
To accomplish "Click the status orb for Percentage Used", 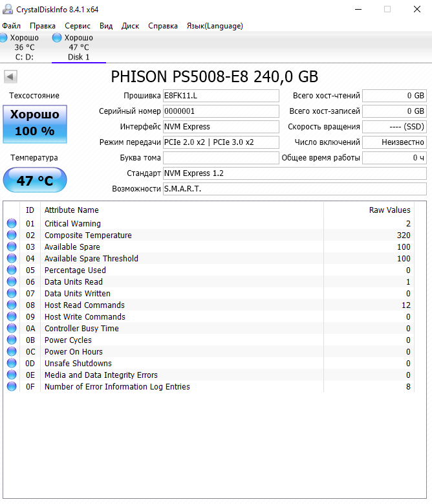I will point(12,270).
